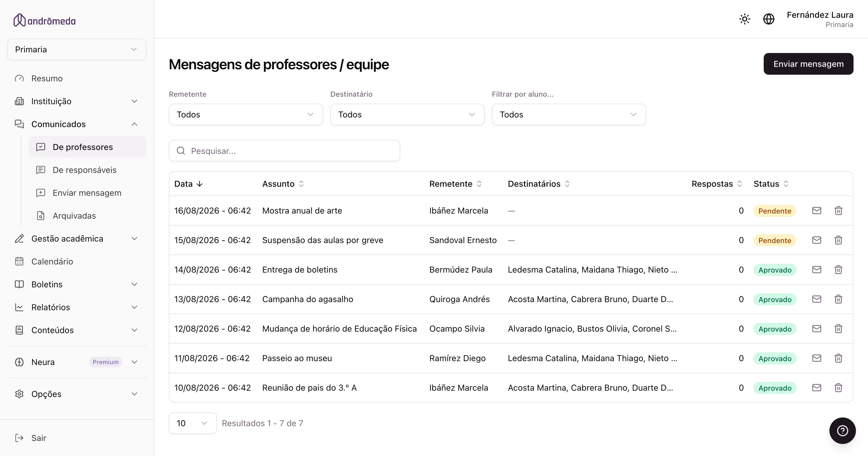Open the Remetente filter dropdown

(x=246, y=114)
